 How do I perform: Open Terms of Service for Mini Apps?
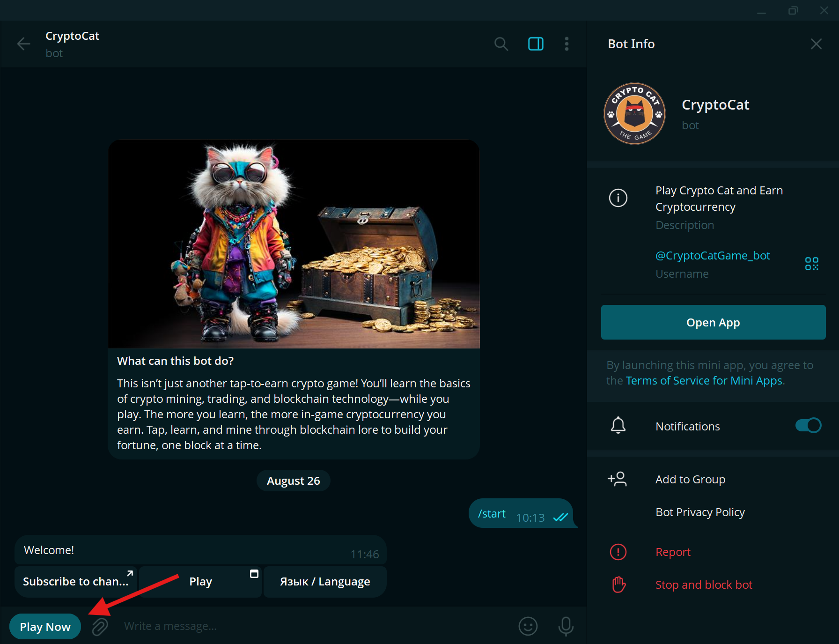[x=704, y=381]
